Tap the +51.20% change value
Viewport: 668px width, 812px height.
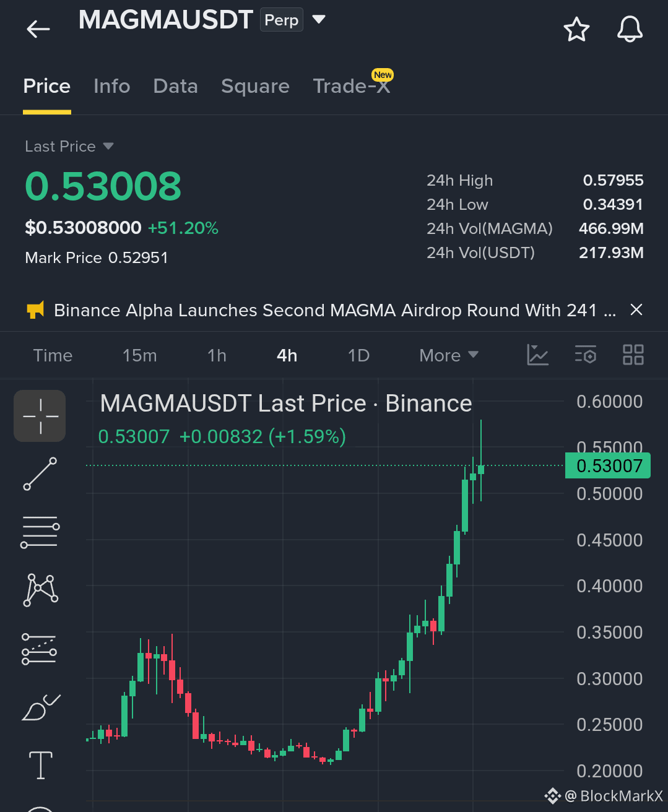(x=183, y=228)
